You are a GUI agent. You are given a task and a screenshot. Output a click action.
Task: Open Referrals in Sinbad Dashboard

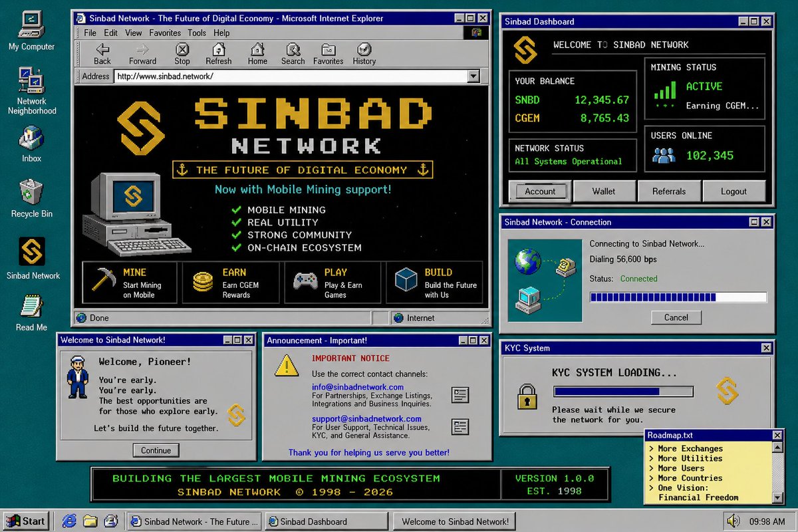point(668,192)
